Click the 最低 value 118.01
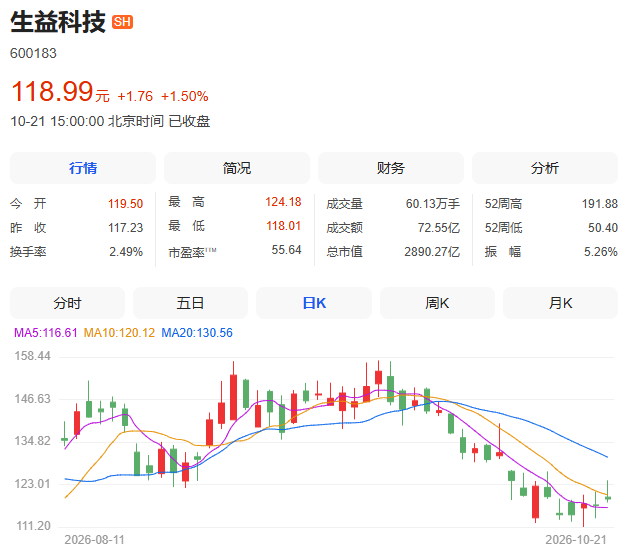The width and height of the screenshot is (623, 555). pyautogui.click(x=284, y=226)
